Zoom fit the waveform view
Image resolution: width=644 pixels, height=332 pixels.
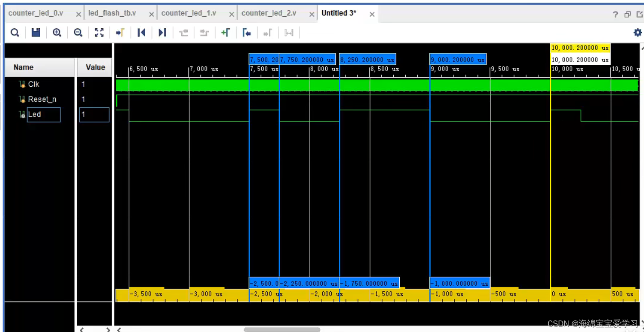[x=99, y=33]
